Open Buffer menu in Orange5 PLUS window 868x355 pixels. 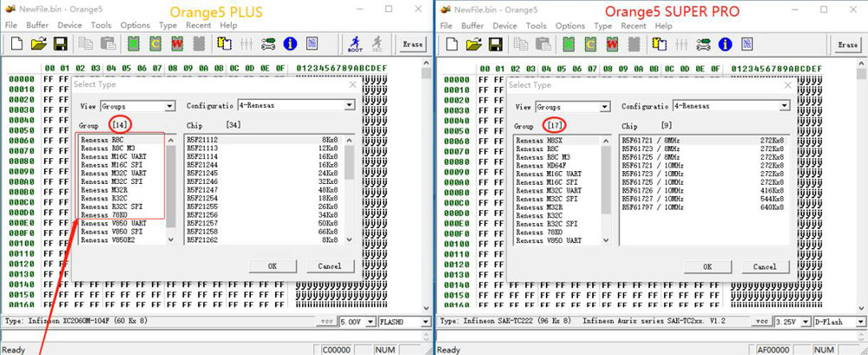37,25
